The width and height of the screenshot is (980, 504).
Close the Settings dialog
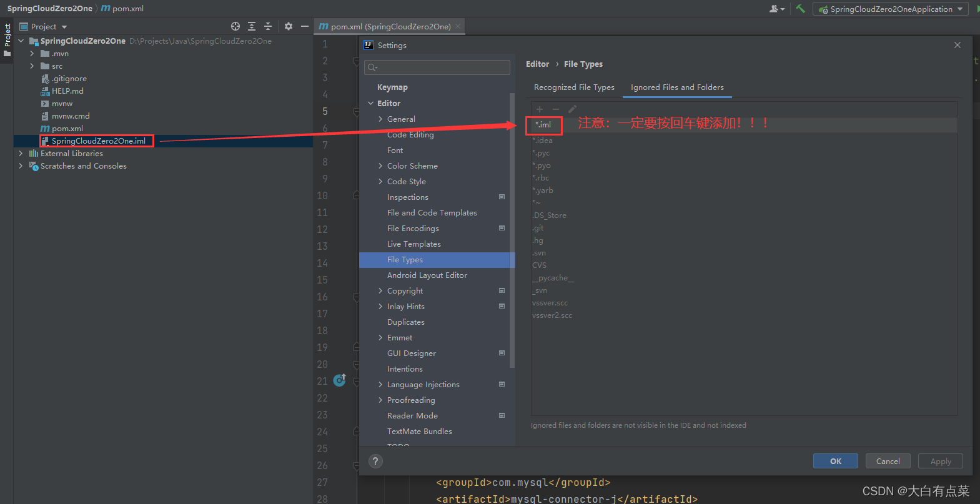click(958, 45)
